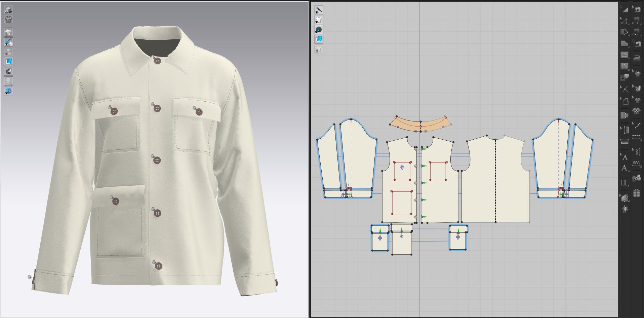The image size is (644, 318).
Task: Select the Dart tool
Action: [x=624, y=78]
